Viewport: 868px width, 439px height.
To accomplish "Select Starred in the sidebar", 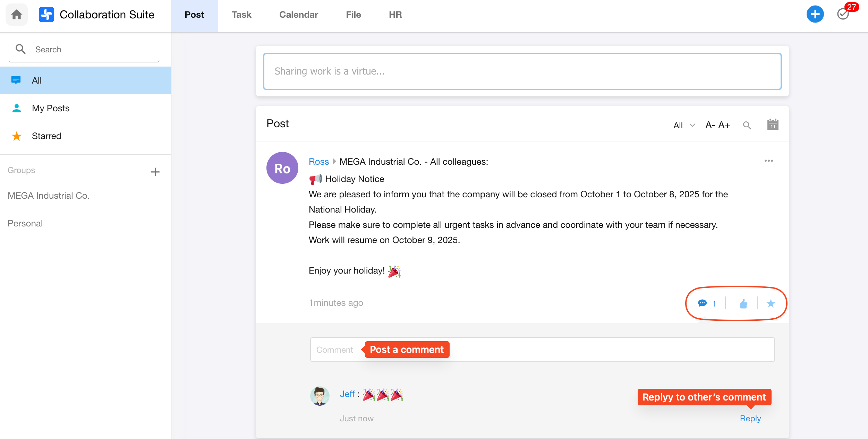I will tap(46, 136).
